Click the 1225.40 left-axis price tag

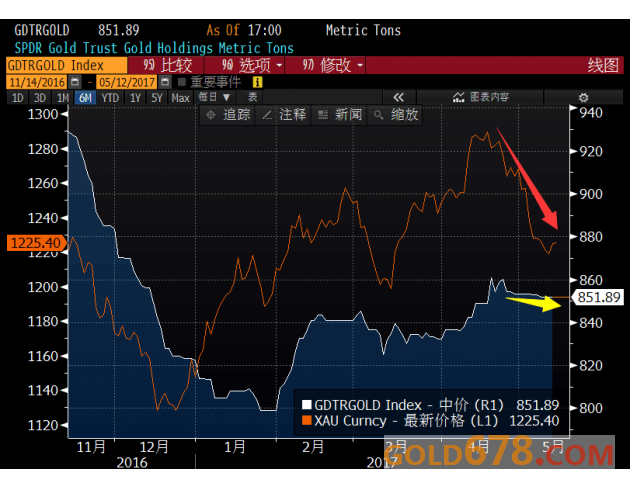pos(36,243)
